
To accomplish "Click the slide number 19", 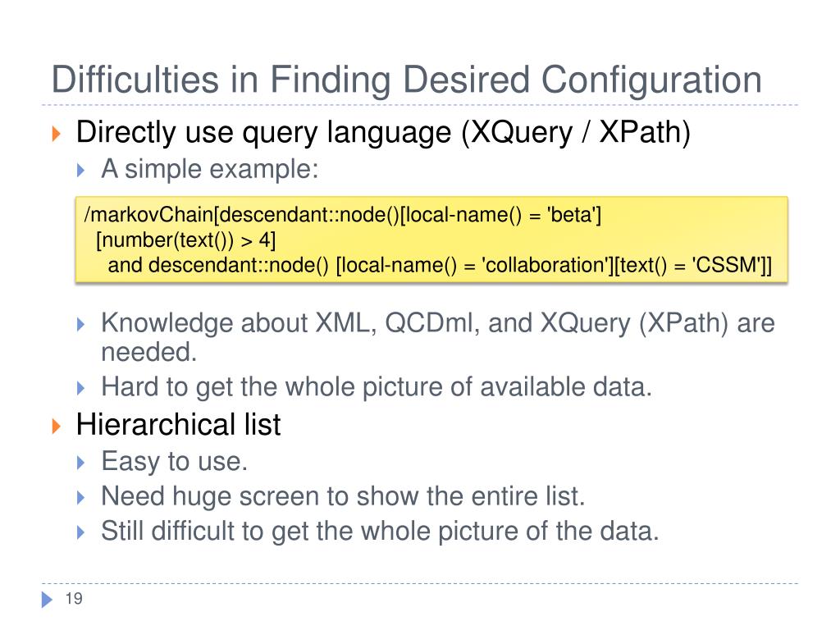I will (74, 598).
